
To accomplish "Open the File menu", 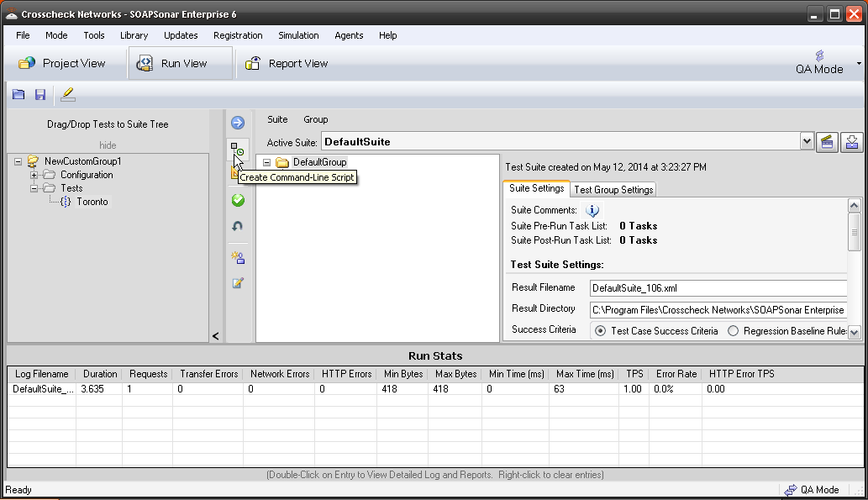I will (x=23, y=35).
